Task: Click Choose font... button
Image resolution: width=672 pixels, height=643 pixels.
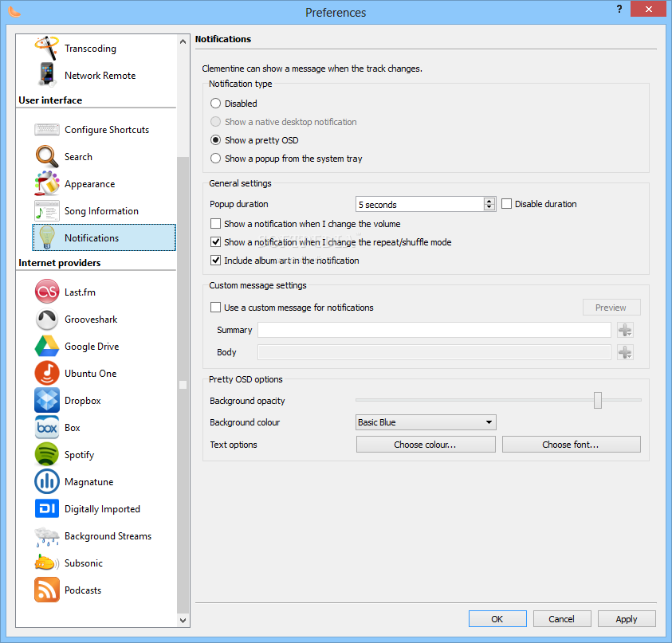Action: [571, 445]
